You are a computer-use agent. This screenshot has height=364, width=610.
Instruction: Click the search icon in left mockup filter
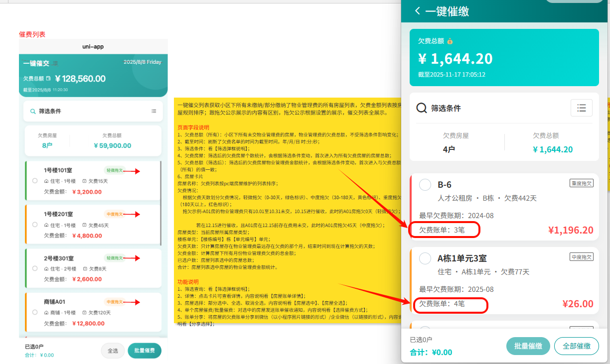pyautogui.click(x=33, y=112)
